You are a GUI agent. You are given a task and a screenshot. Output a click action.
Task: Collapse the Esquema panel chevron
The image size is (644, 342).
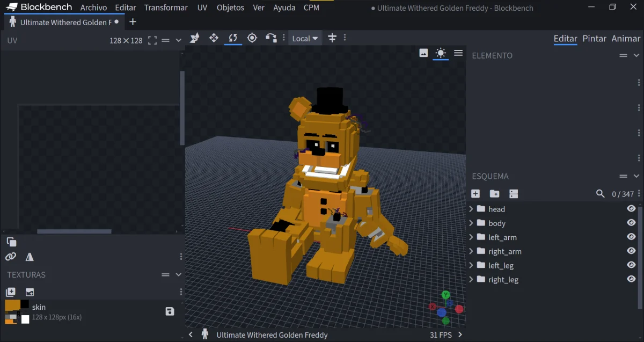point(636,176)
